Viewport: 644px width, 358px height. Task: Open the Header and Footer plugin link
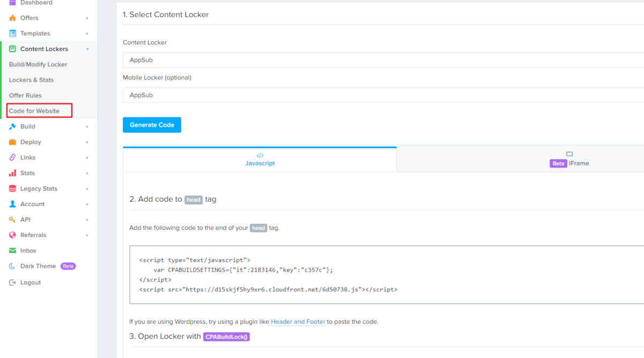(298, 322)
